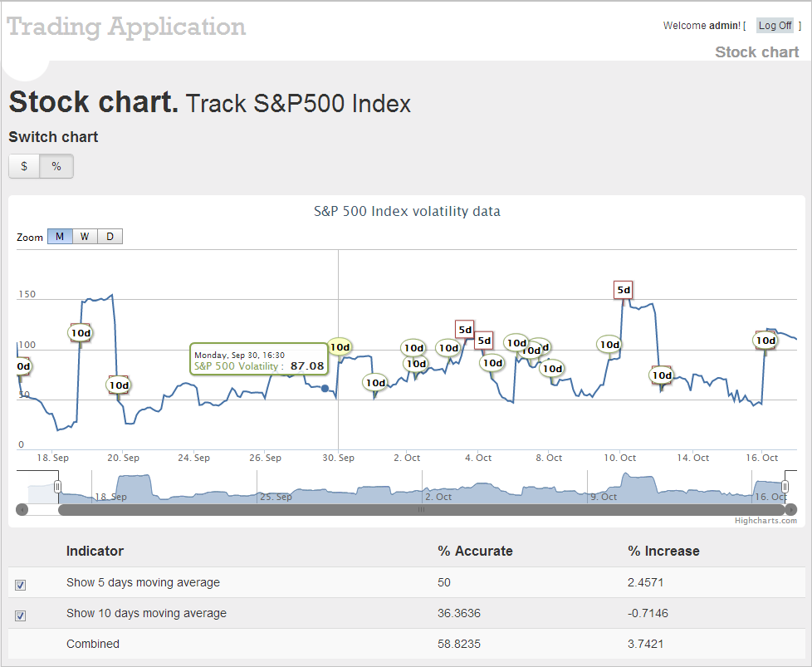Screen dimensions: 812x667
Task: Click the Indicator column header
Action: pos(95,551)
